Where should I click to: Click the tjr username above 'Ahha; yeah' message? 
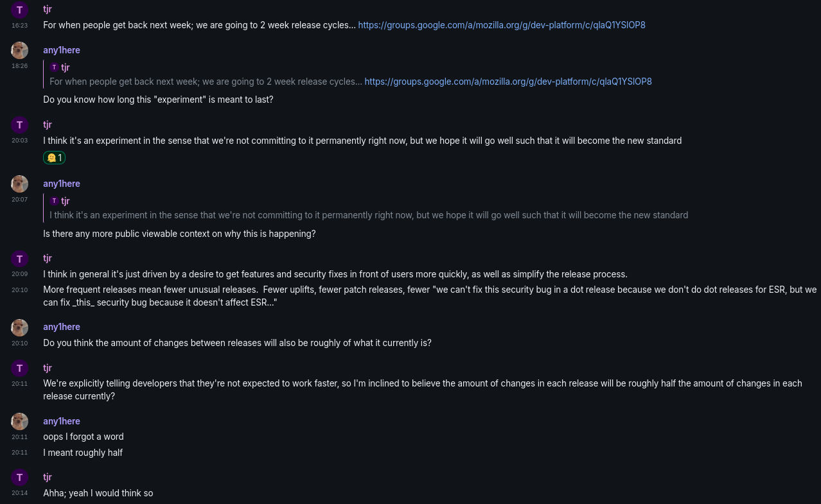tap(48, 477)
